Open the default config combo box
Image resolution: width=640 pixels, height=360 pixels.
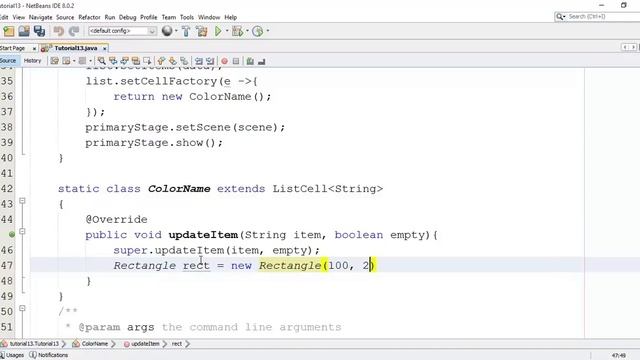click(122, 31)
